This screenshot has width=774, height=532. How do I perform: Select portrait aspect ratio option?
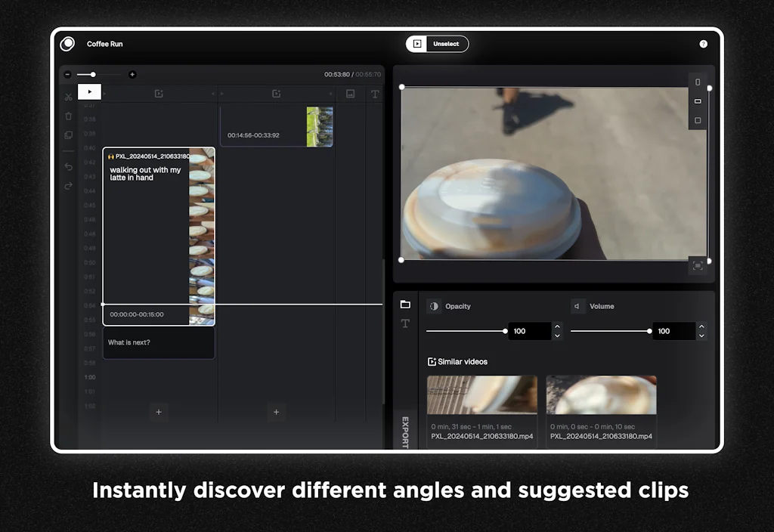697,82
